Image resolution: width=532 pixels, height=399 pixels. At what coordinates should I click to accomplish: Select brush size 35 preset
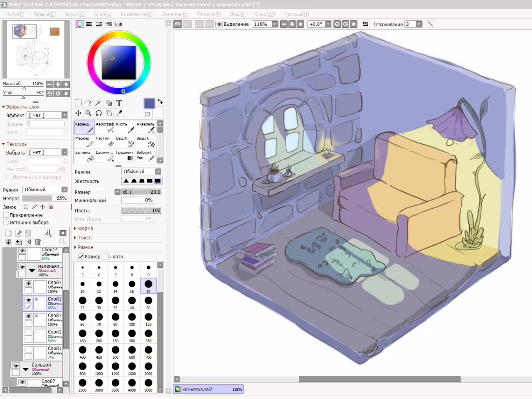(116, 302)
